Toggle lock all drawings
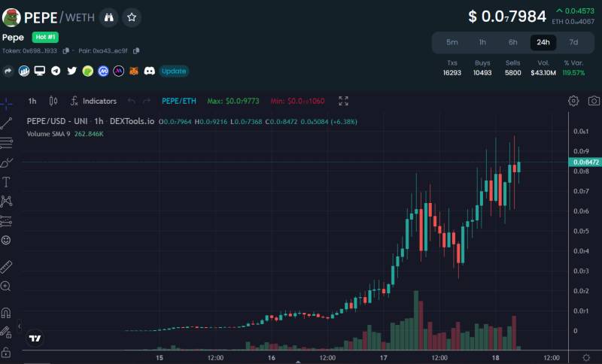602x364 pixels. 5,352
